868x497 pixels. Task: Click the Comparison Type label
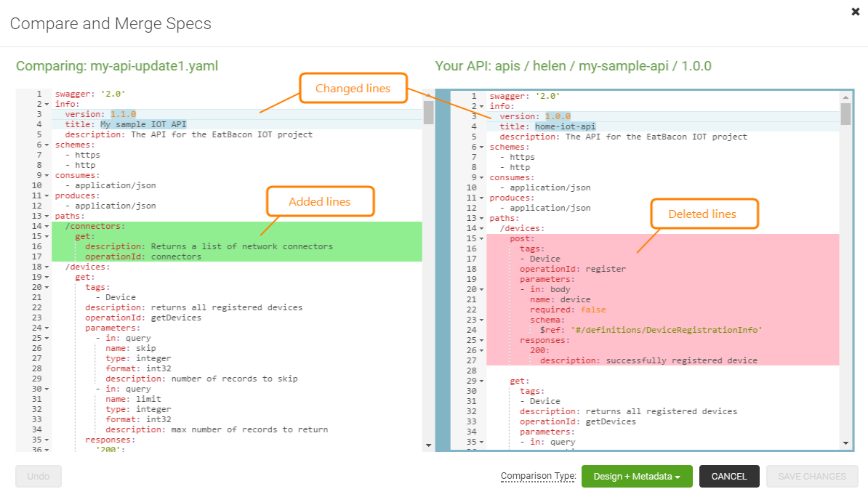(x=538, y=476)
